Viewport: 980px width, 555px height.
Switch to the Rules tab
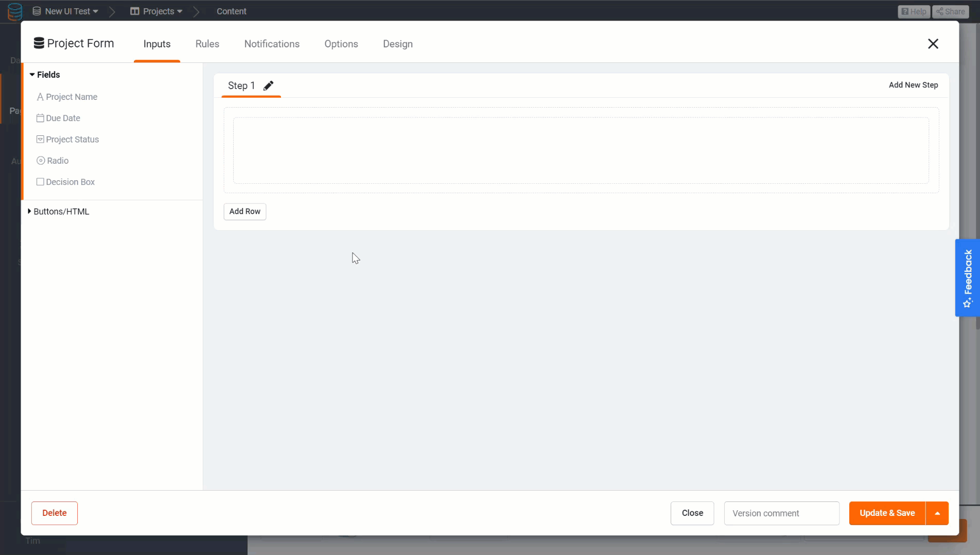tap(207, 44)
